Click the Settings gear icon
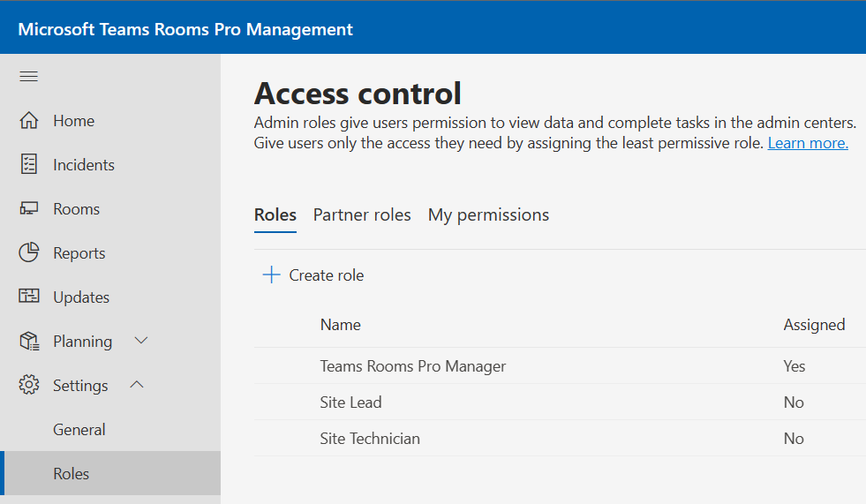The width and height of the screenshot is (866, 504). tap(29, 386)
